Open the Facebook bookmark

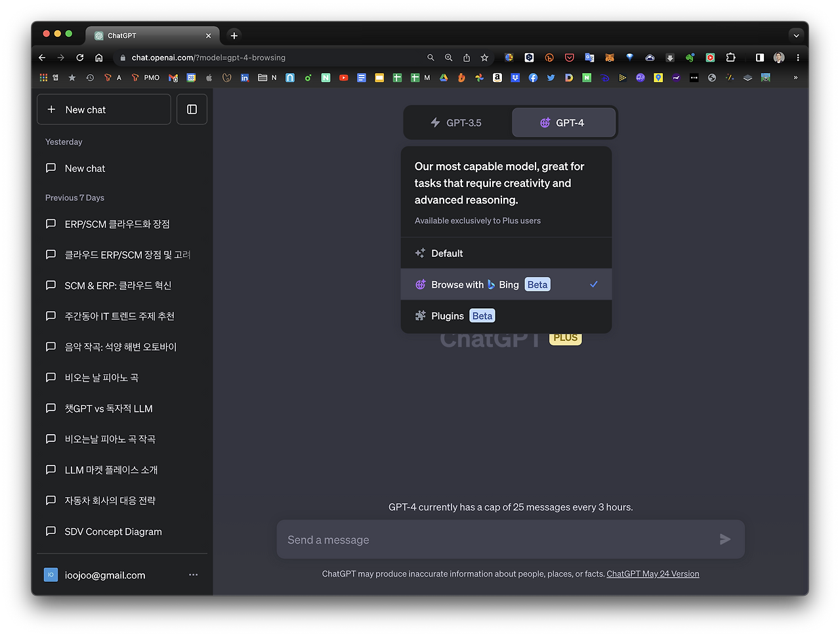533,77
